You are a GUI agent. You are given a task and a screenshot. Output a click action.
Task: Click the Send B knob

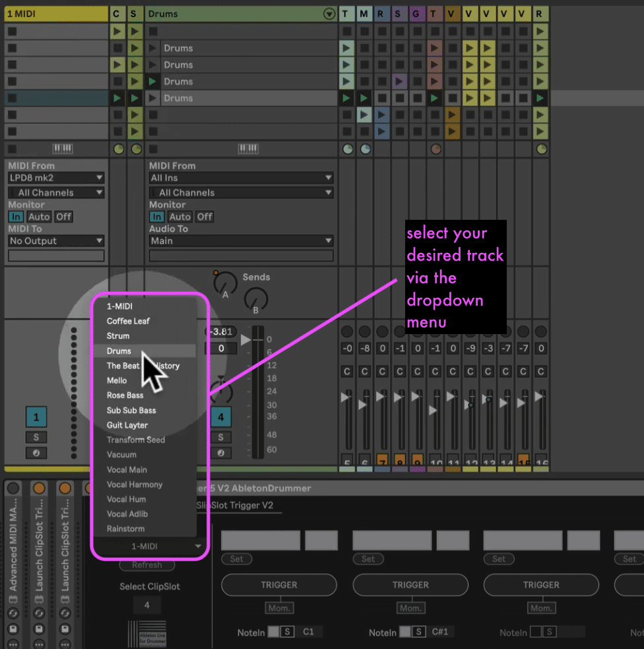tap(256, 299)
